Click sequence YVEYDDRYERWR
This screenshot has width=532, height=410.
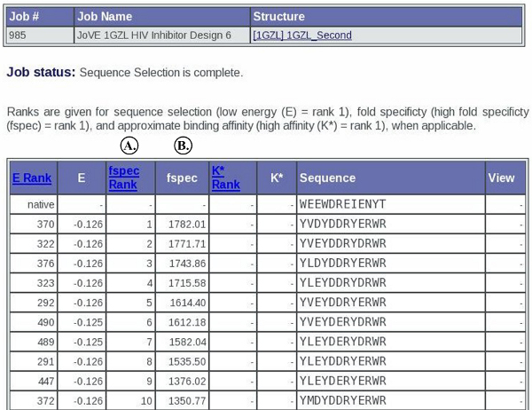coord(342,303)
